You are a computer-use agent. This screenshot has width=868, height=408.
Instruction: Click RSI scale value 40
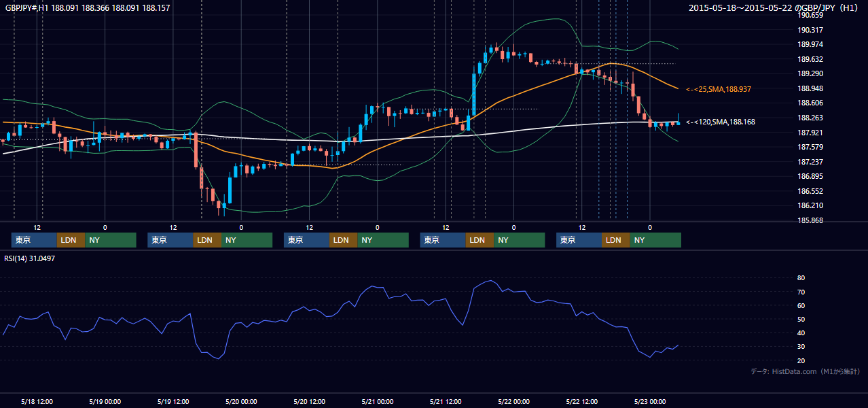click(x=801, y=333)
